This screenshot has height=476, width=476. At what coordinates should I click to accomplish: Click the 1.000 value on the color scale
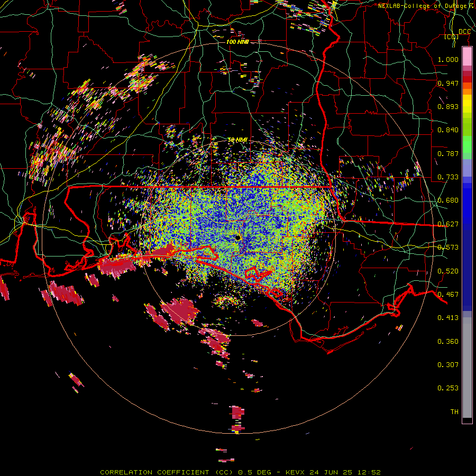point(448,59)
